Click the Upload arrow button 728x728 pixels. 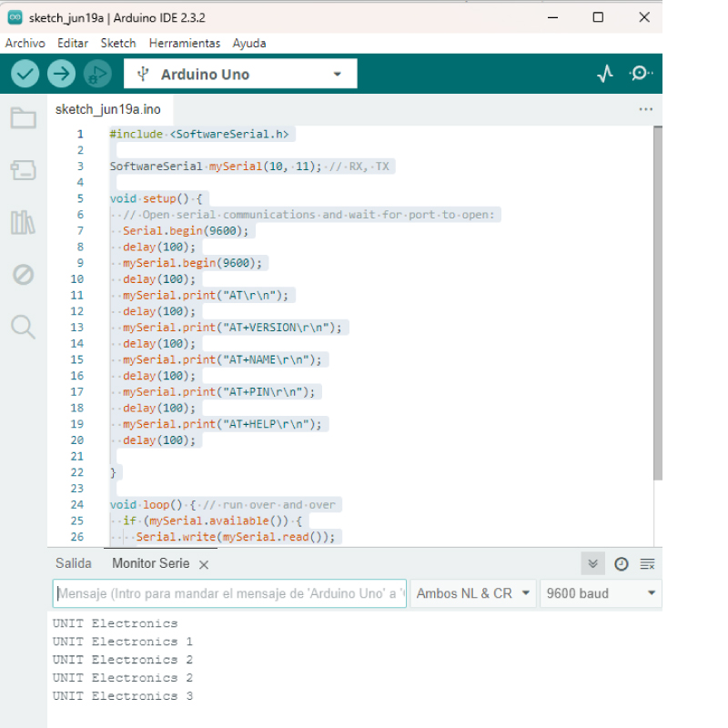pos(61,74)
